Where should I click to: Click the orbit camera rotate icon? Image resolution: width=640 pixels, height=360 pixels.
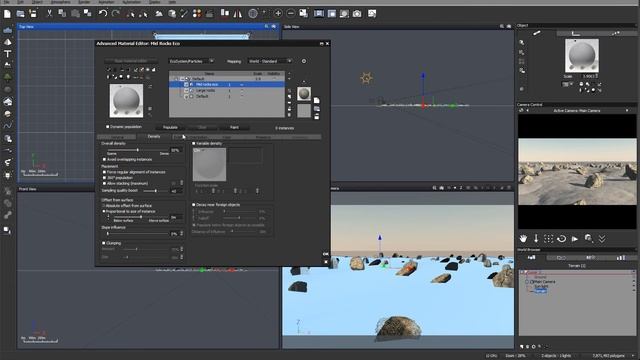(x=562, y=238)
